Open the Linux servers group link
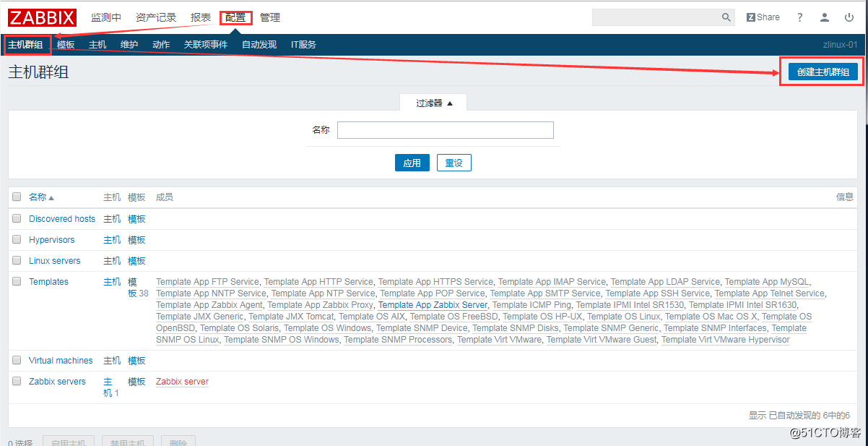 tap(55, 260)
